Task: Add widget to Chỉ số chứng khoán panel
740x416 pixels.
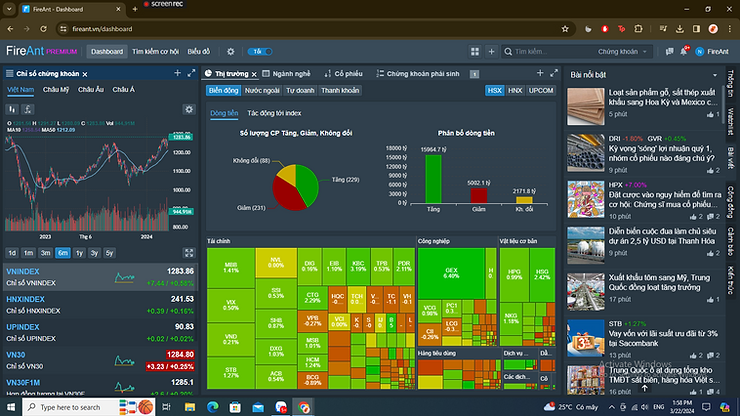Action: coord(177,73)
